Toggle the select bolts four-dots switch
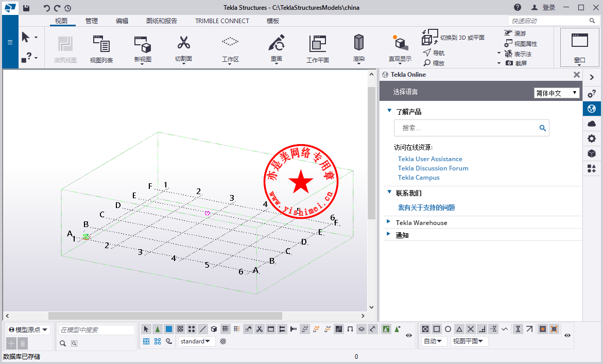The height and width of the screenshot is (364, 603). pos(191,329)
